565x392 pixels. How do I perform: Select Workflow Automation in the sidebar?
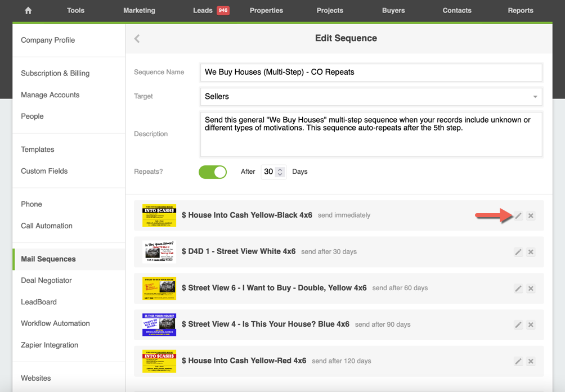[x=55, y=323]
